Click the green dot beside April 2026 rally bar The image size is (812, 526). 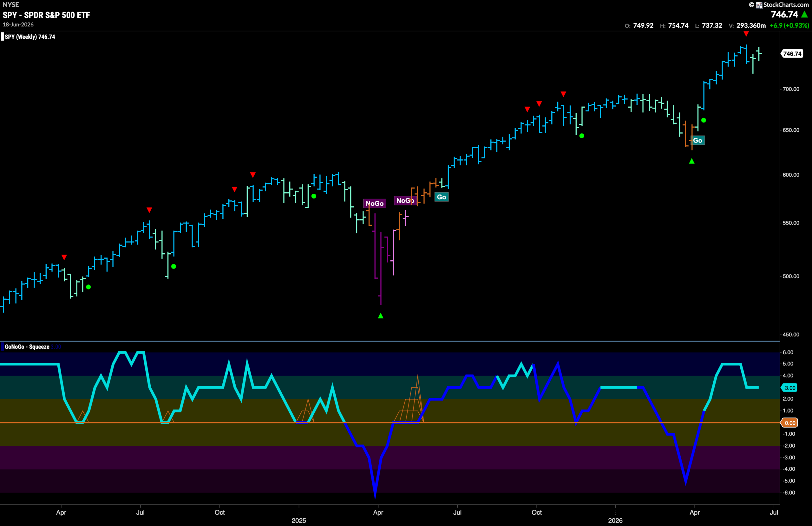[x=704, y=120]
